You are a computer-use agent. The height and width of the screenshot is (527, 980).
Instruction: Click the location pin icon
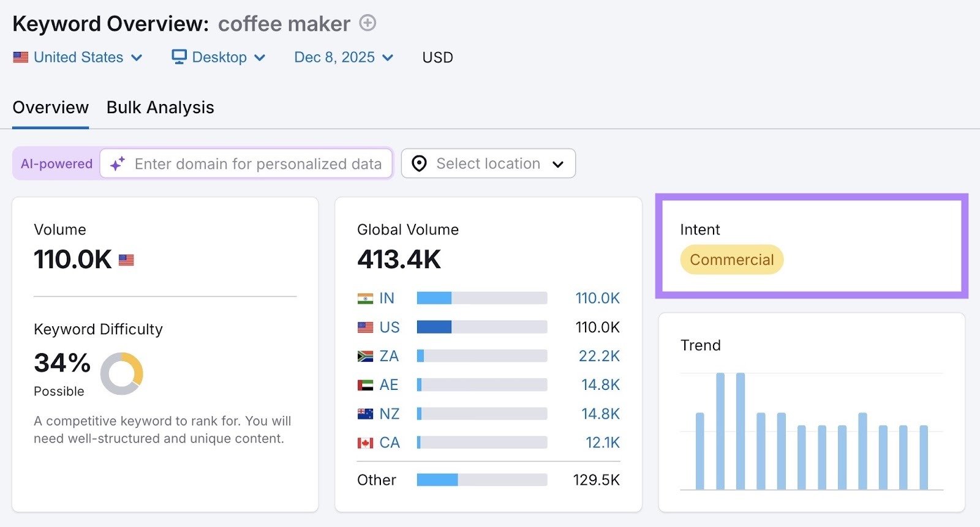pos(419,163)
